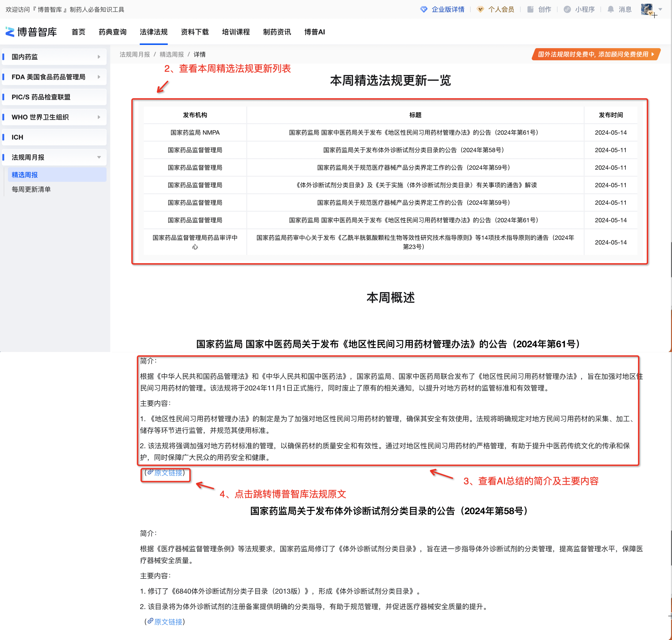Click 企业版详情 link
672x640 pixels.
pyautogui.click(x=448, y=9)
